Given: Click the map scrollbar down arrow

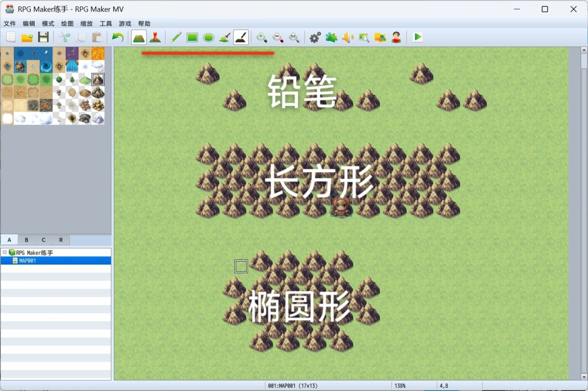Looking at the screenshot, I should [x=584, y=376].
